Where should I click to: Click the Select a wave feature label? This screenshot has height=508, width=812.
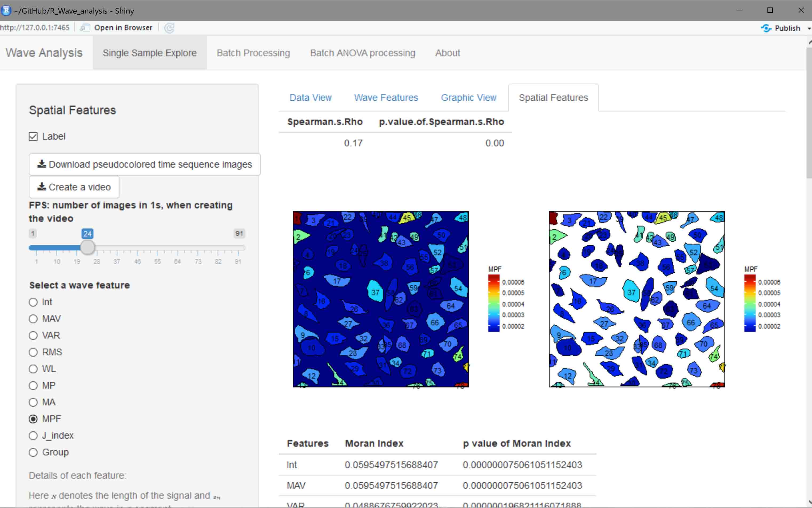(x=79, y=285)
